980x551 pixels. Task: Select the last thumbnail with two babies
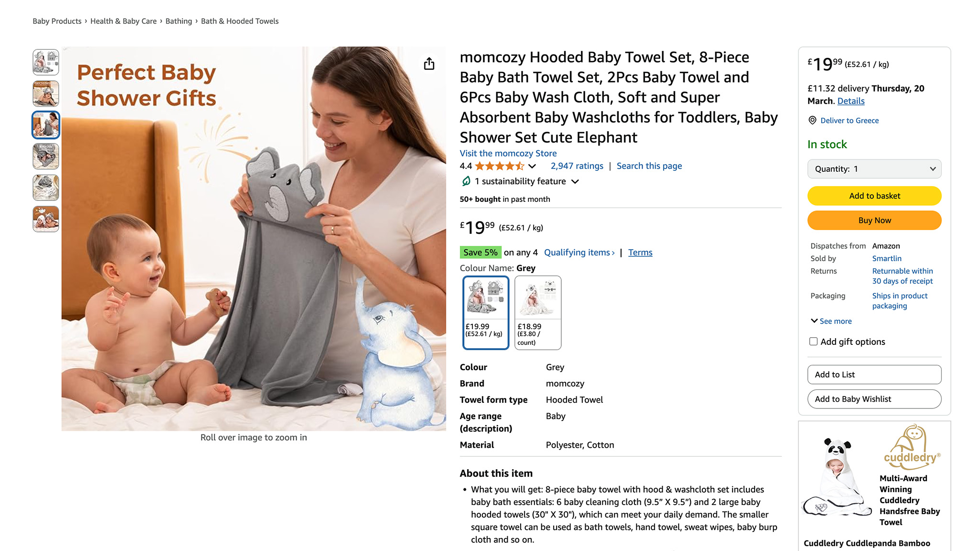[x=46, y=219]
